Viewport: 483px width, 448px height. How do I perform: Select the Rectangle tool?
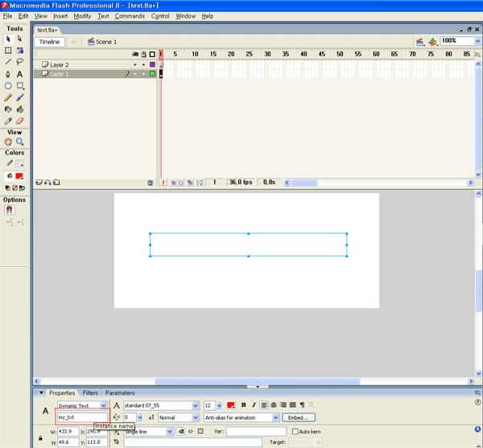(x=20, y=86)
